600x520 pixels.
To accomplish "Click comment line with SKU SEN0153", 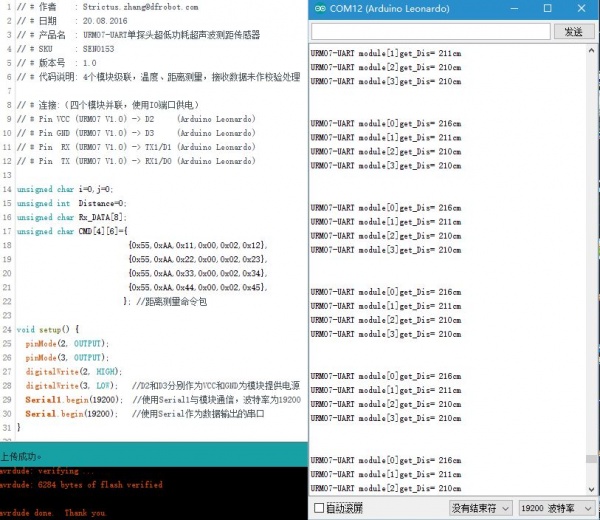I will click(65, 49).
